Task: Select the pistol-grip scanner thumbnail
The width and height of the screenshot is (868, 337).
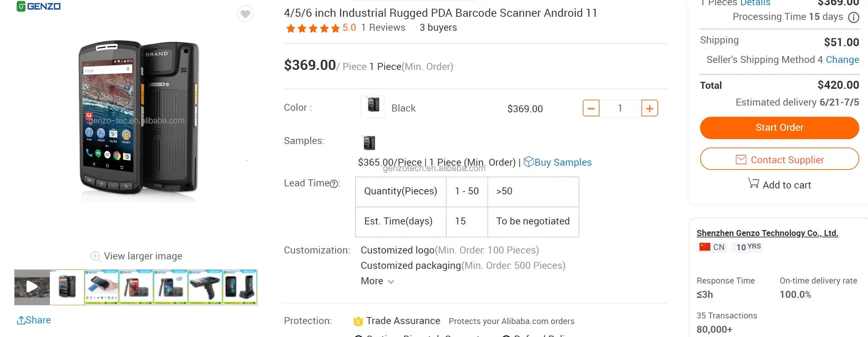Action: pyautogui.click(x=205, y=287)
